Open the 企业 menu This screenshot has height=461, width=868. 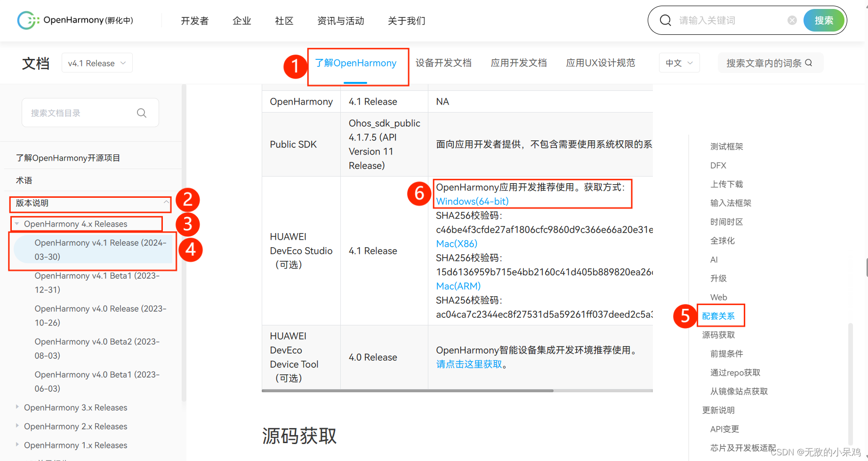pos(242,21)
